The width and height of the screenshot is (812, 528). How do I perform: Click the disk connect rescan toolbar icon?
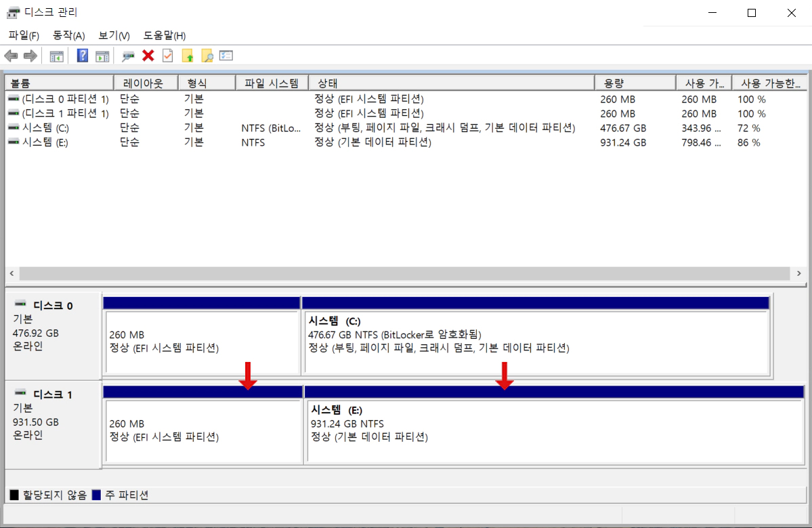coord(127,56)
